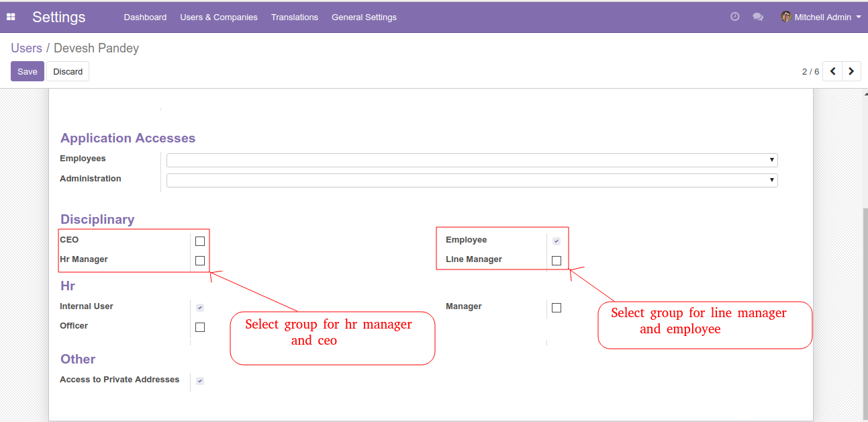Enable the Hr Manager group checkbox
Viewport: 868px width, 422px height.
click(x=557, y=308)
